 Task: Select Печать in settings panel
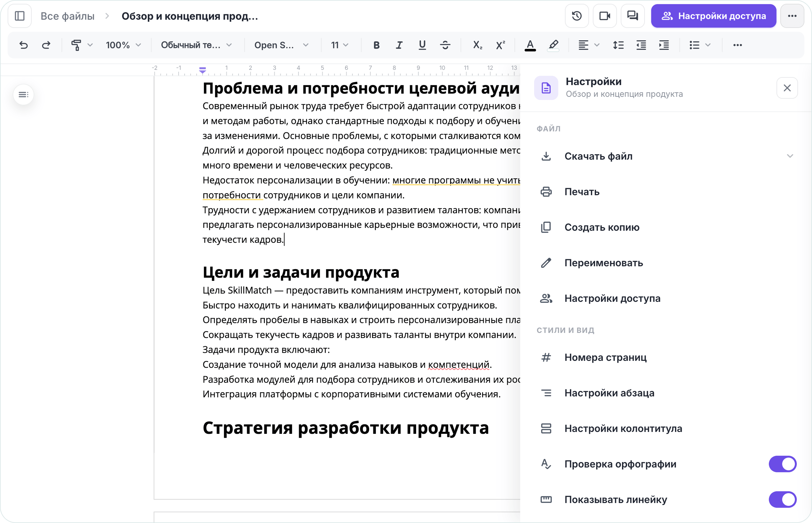coord(666,192)
